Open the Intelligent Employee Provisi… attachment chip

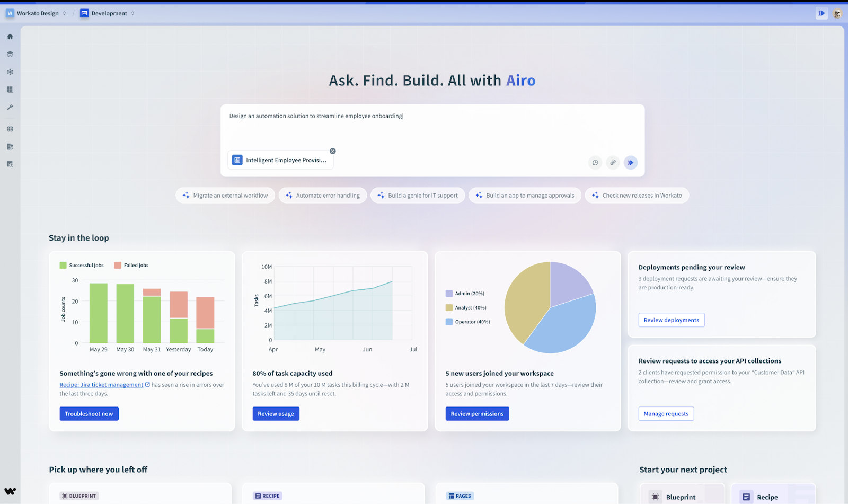click(280, 160)
